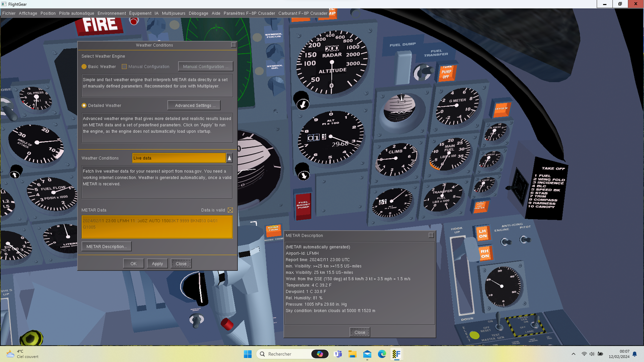The height and width of the screenshot is (362, 644).
Task: Open File Explorer from the taskbar
Action: click(352, 354)
